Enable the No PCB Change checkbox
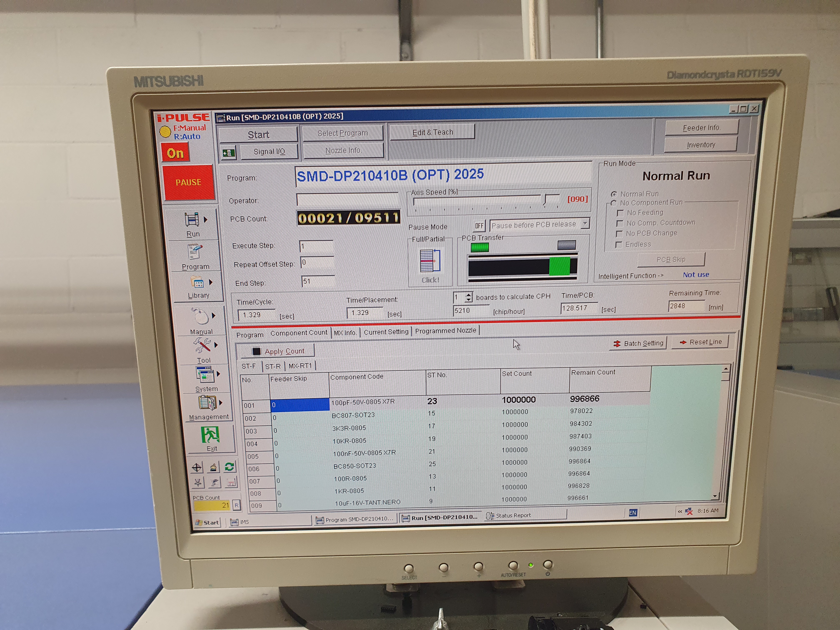Screen dimensions: 840x630 tap(619, 234)
